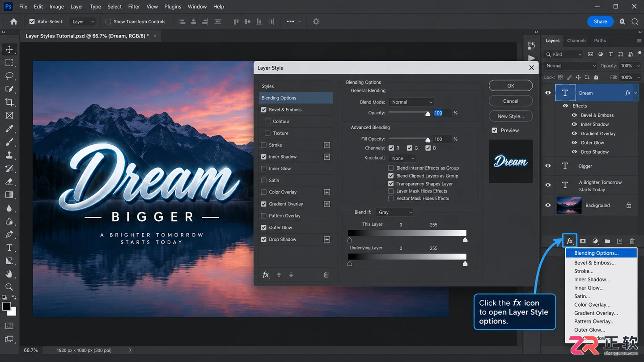644x362 pixels.
Task: Hide the Background layer visibility eye
Action: coord(548,205)
